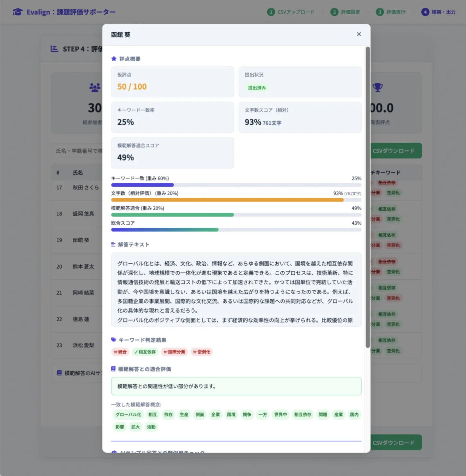Select row 22 徳島 蓮
The height and width of the screenshot is (476, 466).
point(77,319)
